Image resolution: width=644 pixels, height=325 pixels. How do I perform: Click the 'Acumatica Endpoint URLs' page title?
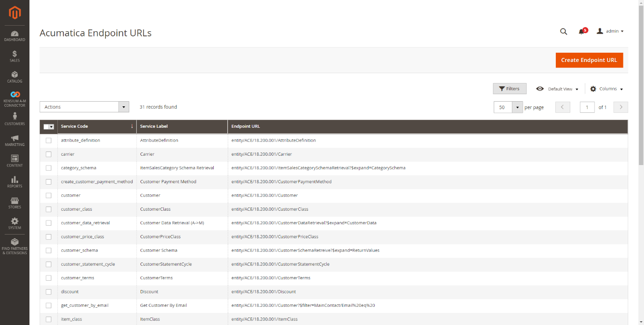coord(96,33)
